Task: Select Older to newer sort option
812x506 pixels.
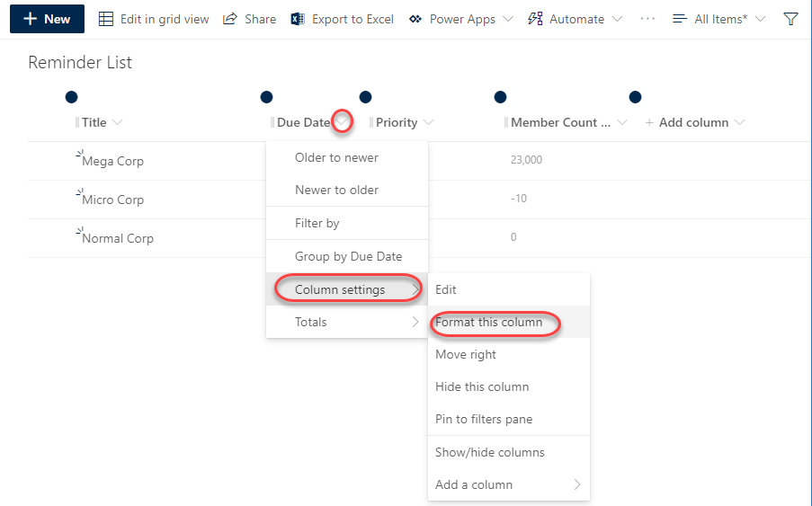Action: [336, 157]
